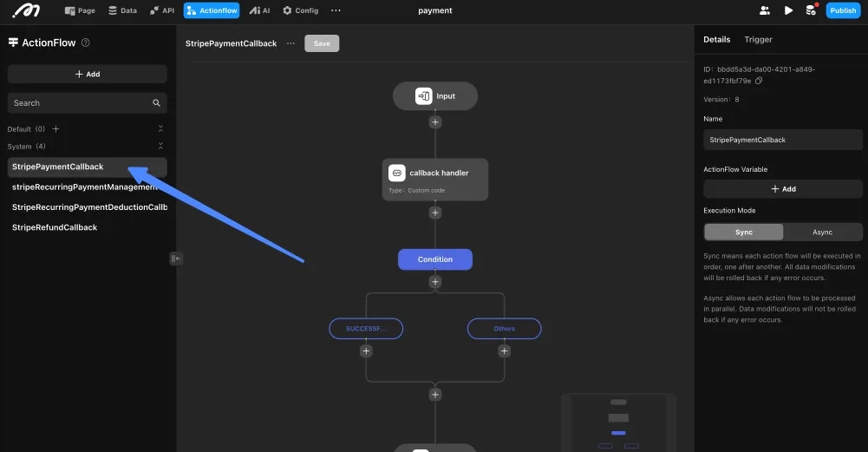
Task: Collapse the System group
Action: pyautogui.click(x=160, y=147)
